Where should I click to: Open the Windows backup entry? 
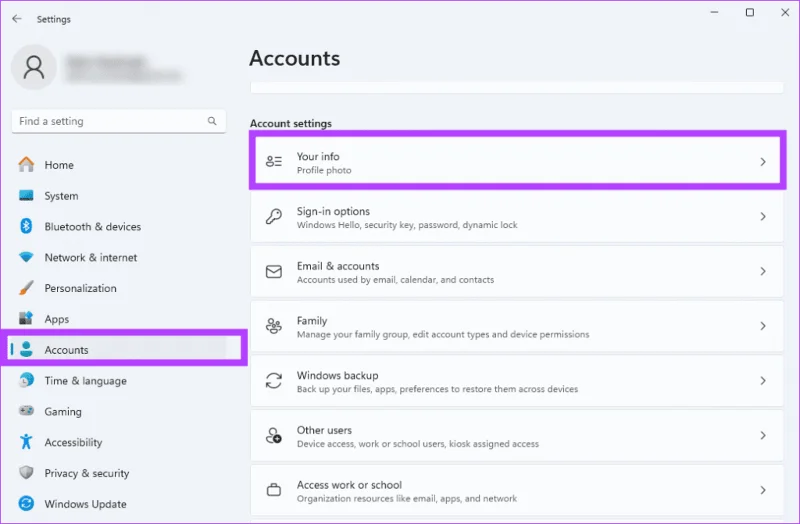(517, 381)
